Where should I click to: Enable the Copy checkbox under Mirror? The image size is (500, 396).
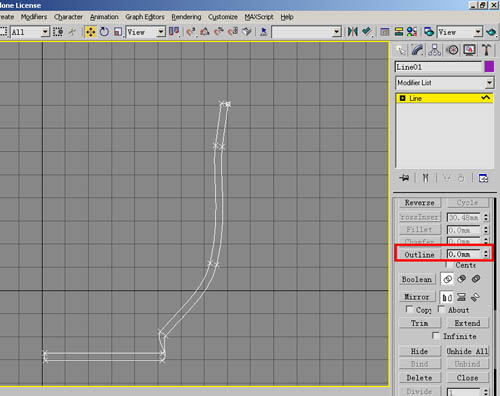(409, 309)
